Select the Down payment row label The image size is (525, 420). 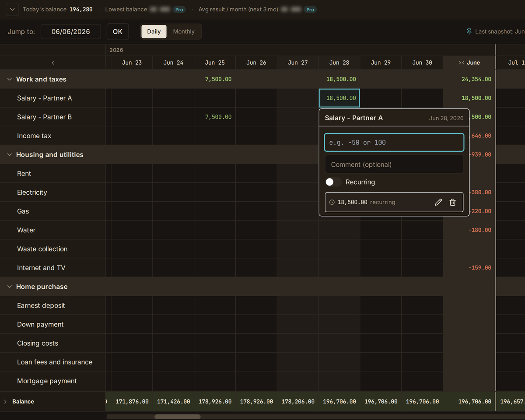pos(40,324)
